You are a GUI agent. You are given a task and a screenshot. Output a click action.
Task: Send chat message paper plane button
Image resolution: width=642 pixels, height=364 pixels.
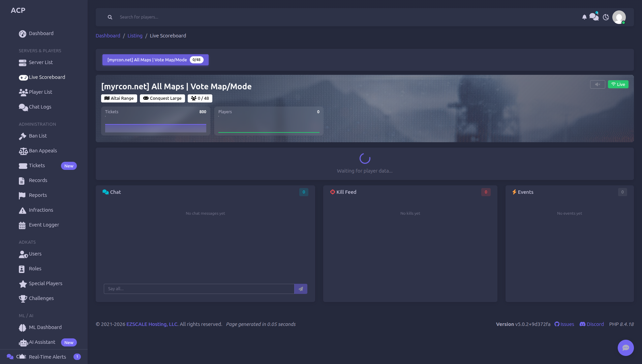click(x=301, y=289)
